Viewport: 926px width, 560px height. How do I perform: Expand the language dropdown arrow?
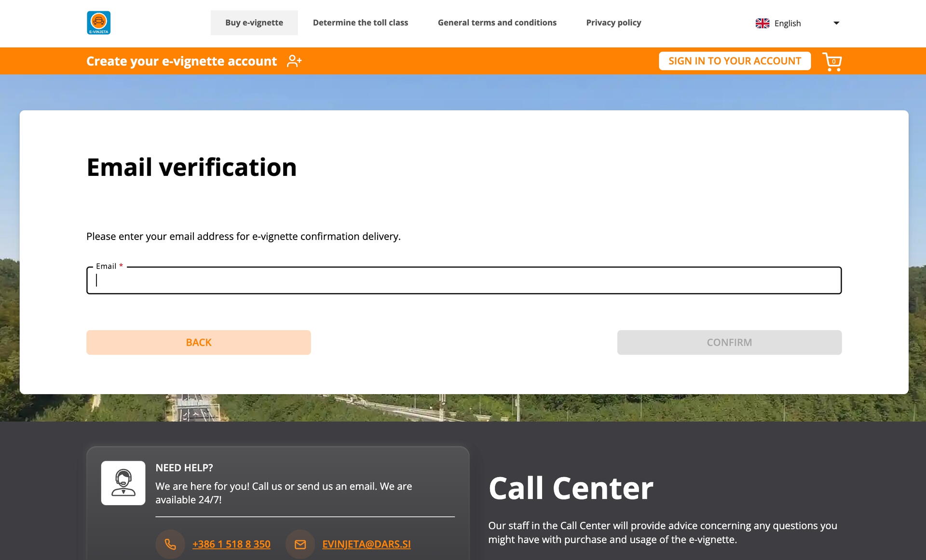[x=836, y=23]
